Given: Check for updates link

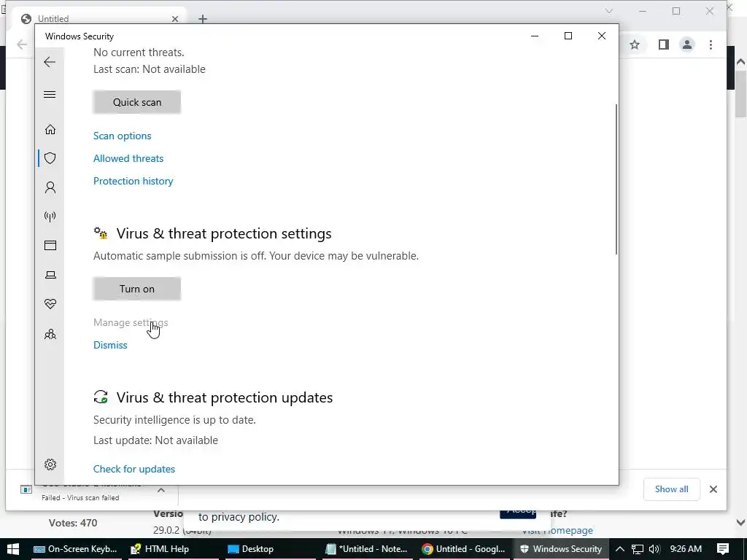Looking at the screenshot, I should [134, 469].
